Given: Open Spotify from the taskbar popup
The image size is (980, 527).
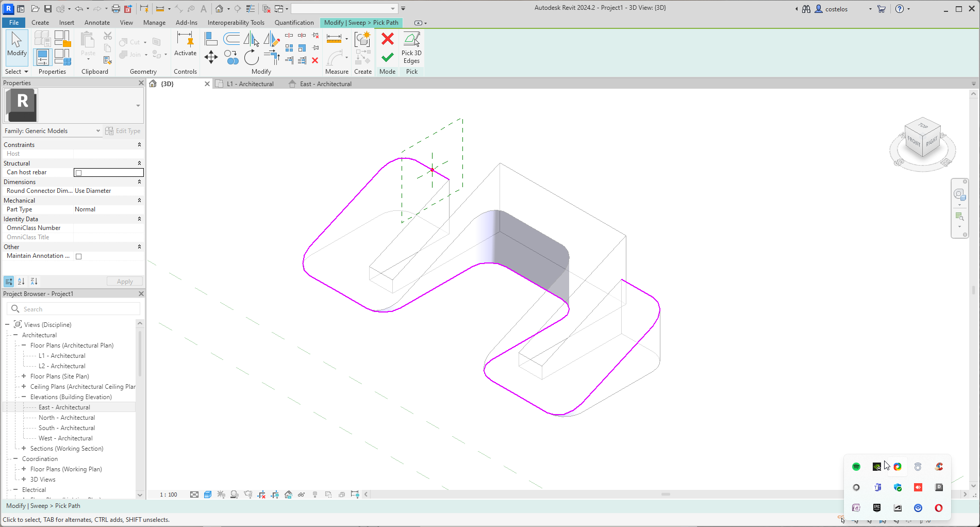Looking at the screenshot, I should click(x=856, y=466).
